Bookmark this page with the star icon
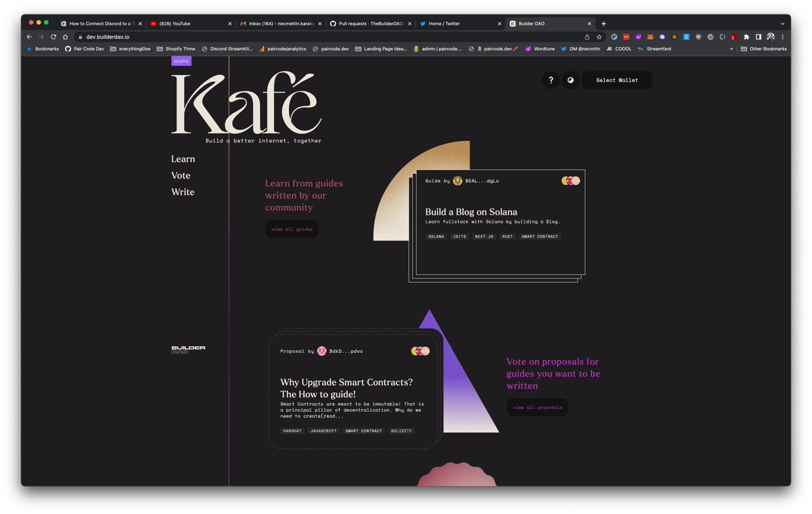The width and height of the screenshot is (812, 514). coord(599,37)
